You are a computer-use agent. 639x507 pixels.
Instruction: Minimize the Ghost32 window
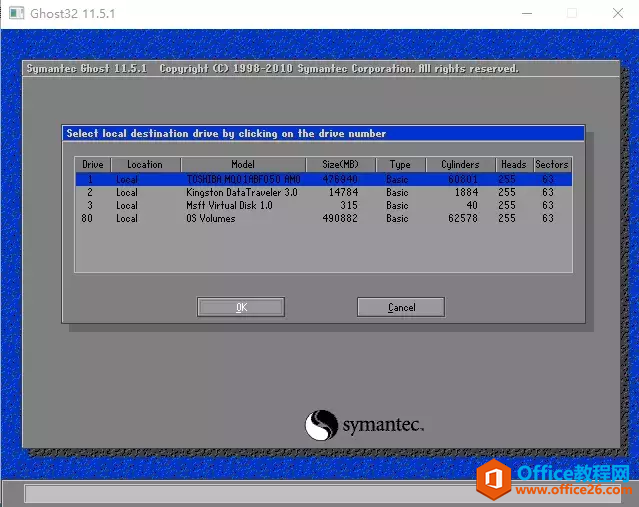coord(527,13)
